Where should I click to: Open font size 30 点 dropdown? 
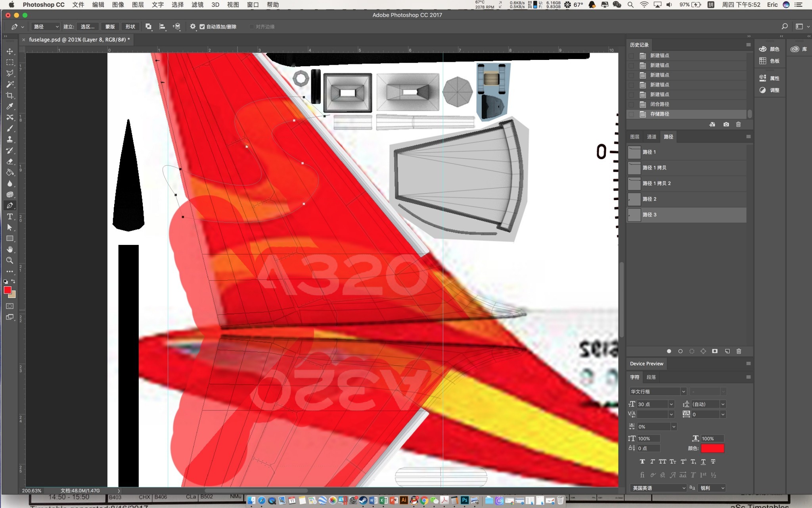click(x=671, y=404)
